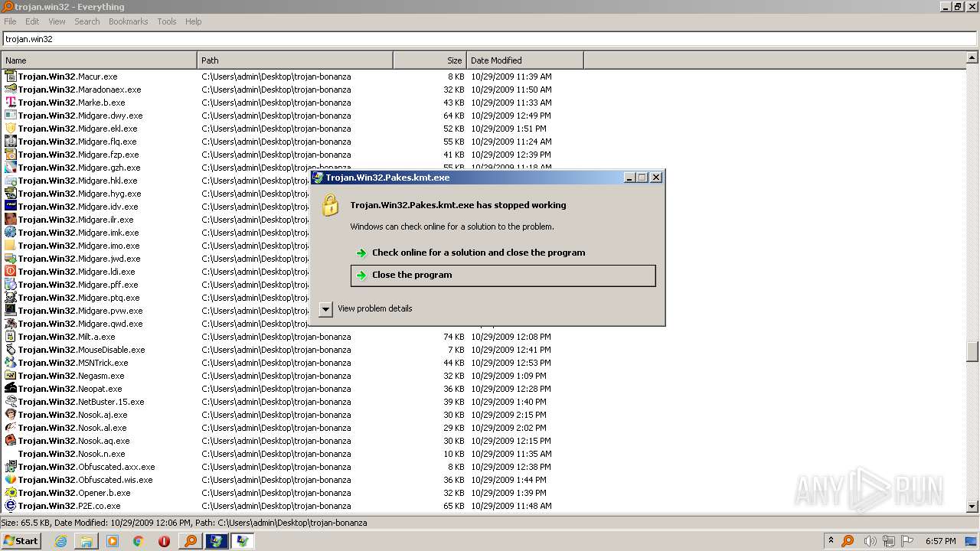Open Opera browser from taskbar
The width and height of the screenshot is (980, 551).
tap(164, 541)
